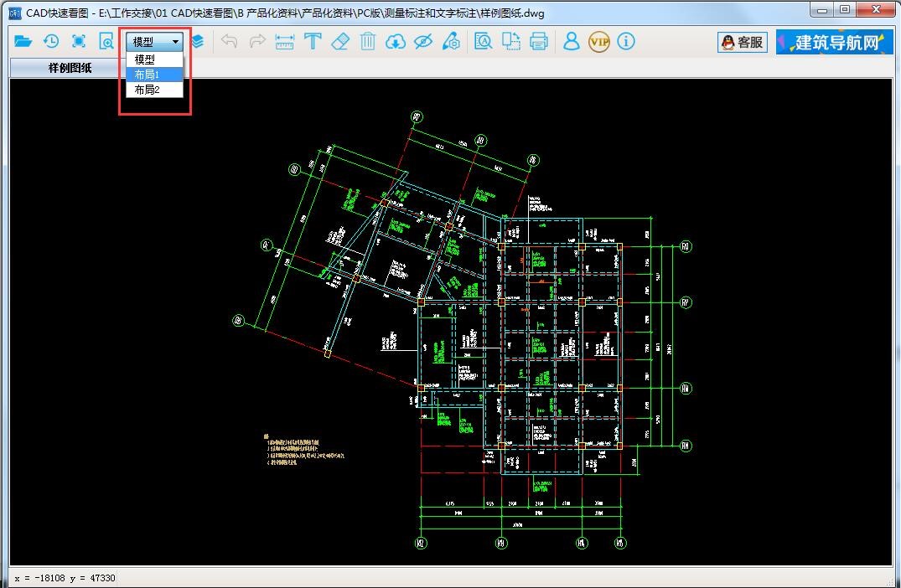901x588 pixels.
Task: Click the zoom-to-fit full view icon
Action: click(x=79, y=41)
